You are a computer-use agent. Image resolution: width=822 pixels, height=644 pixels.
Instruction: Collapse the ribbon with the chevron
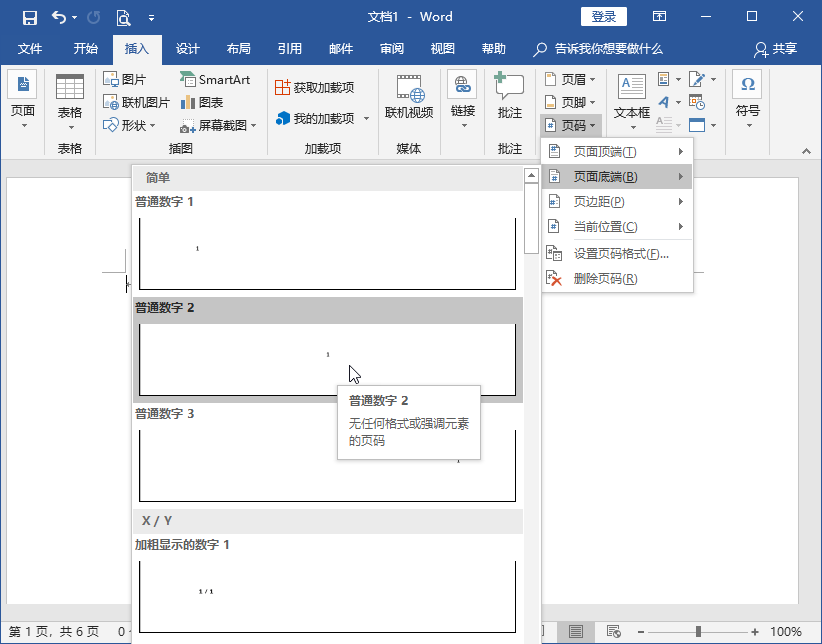pyautogui.click(x=806, y=151)
